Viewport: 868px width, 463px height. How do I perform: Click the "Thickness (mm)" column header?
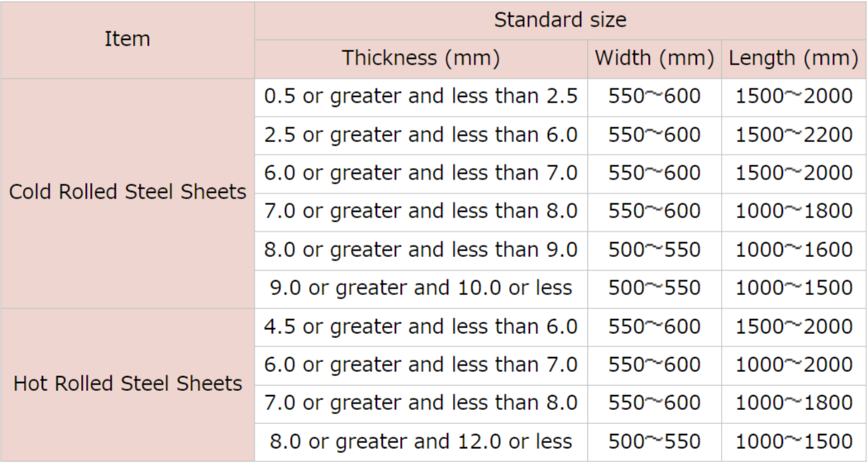click(x=421, y=59)
